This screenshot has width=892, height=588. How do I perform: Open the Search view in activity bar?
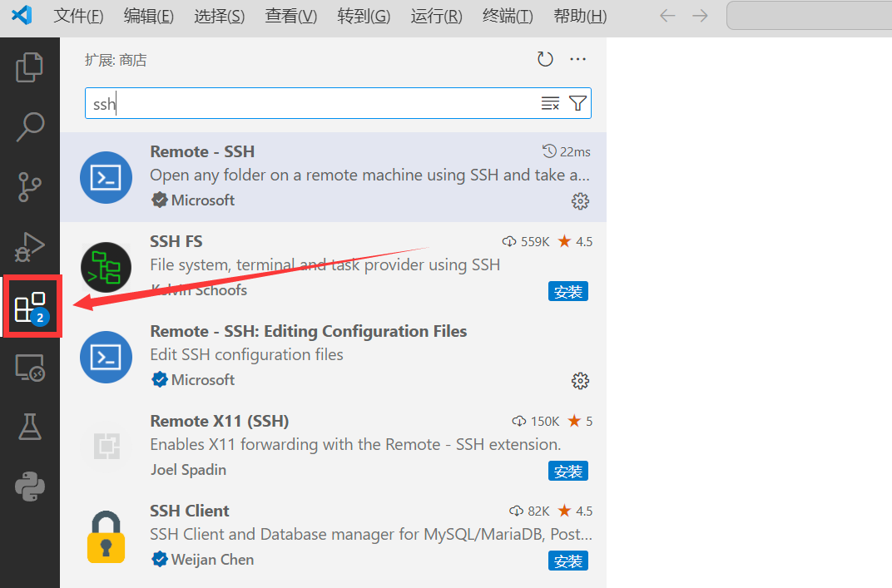pyautogui.click(x=30, y=127)
